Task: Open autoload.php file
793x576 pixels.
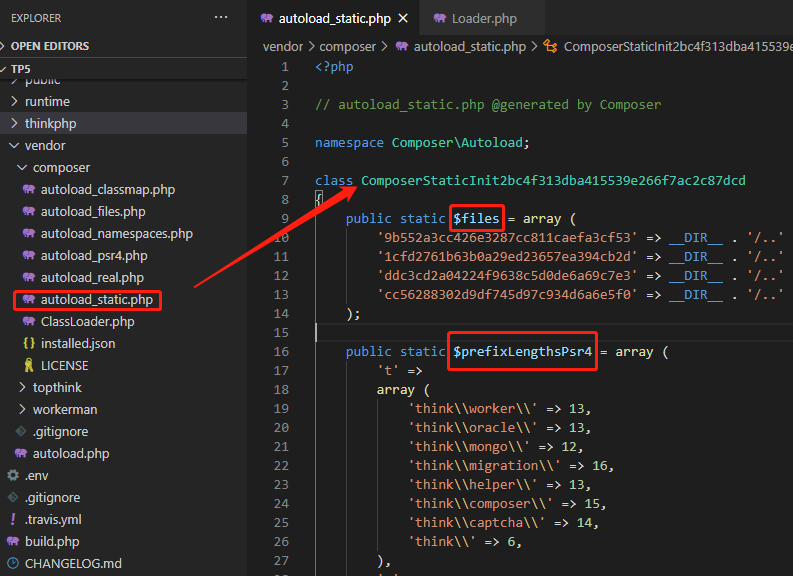Action: tap(71, 454)
